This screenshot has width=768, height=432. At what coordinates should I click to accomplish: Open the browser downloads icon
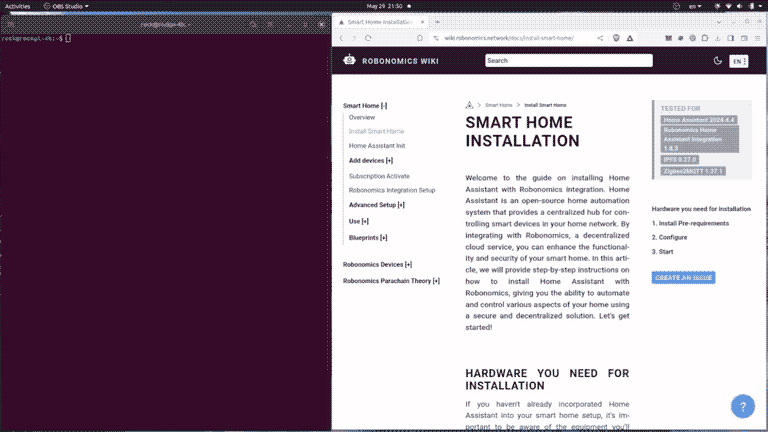point(718,38)
